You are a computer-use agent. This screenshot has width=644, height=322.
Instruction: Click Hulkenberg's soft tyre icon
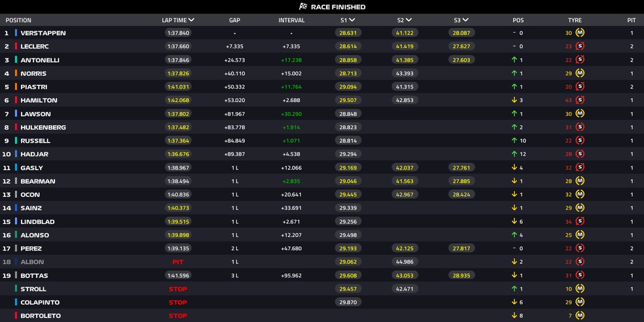(580, 128)
